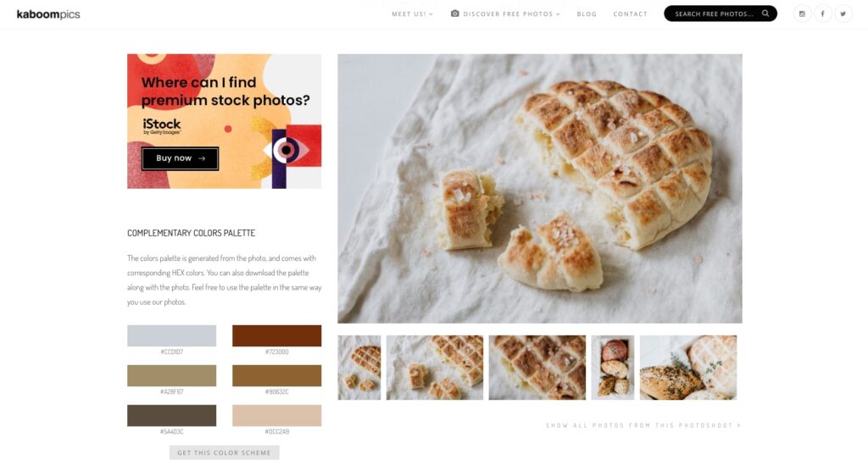Expand the Discover Free Photos dropdown

point(511,14)
